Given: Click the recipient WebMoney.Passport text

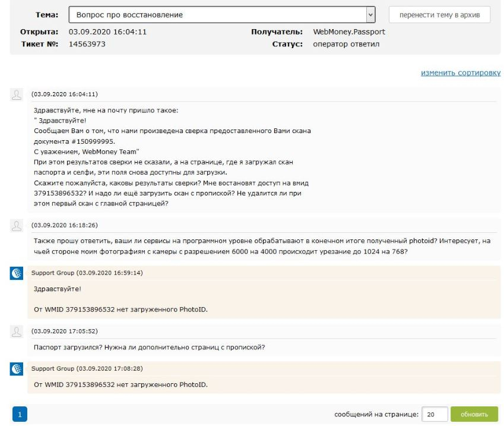Looking at the screenshot, I should click(349, 32).
